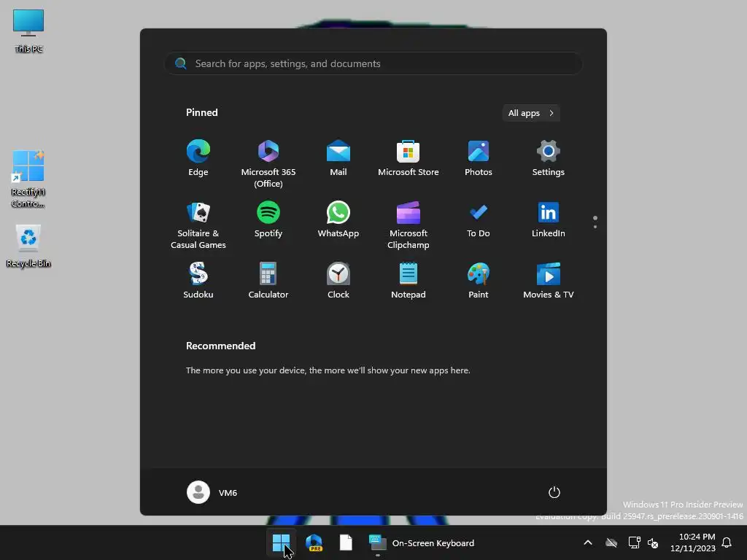Launch Movies & TV

549,281
